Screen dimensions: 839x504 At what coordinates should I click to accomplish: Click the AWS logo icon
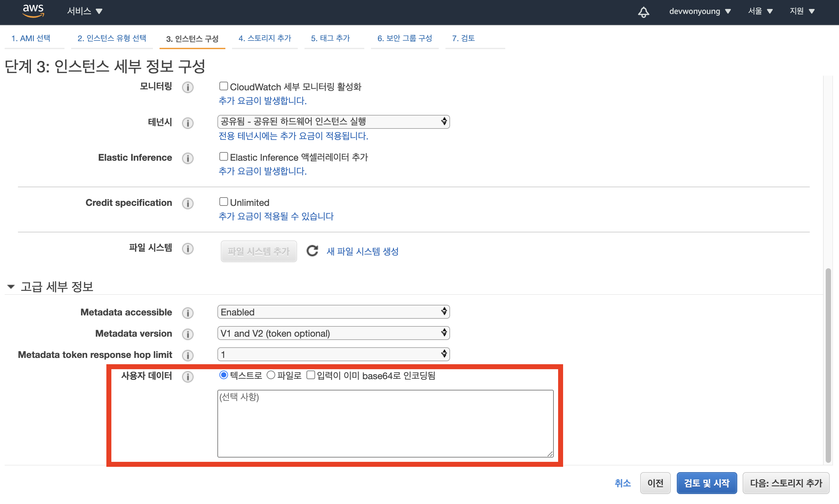point(33,11)
